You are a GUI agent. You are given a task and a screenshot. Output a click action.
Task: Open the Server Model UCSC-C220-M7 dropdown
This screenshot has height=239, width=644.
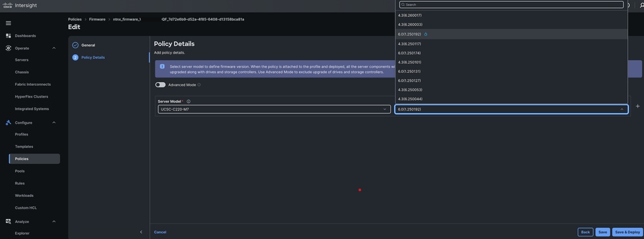pyautogui.click(x=274, y=109)
